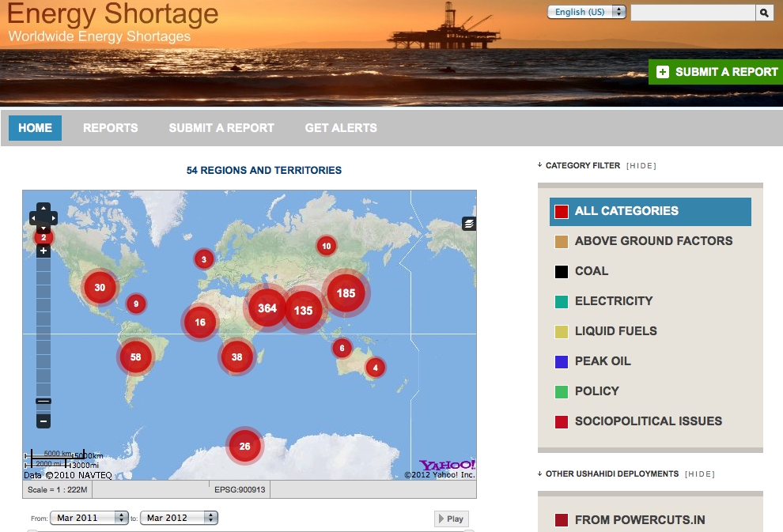The width and height of the screenshot is (783, 532).
Task: Open the 185 reports cluster
Action: 346,293
